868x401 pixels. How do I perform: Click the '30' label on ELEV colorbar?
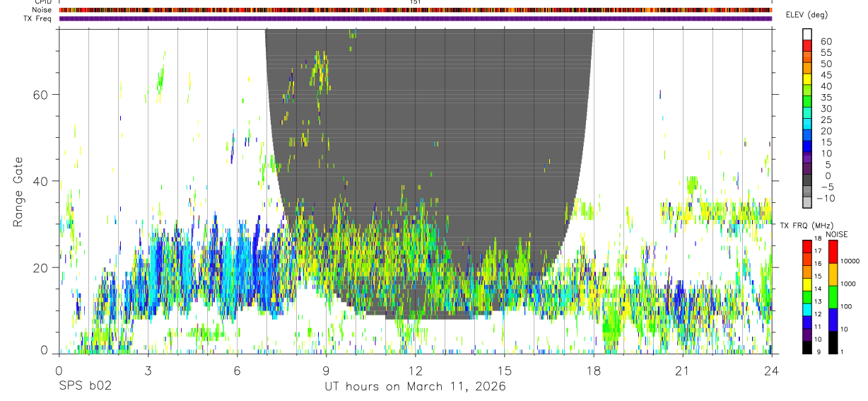(826, 109)
